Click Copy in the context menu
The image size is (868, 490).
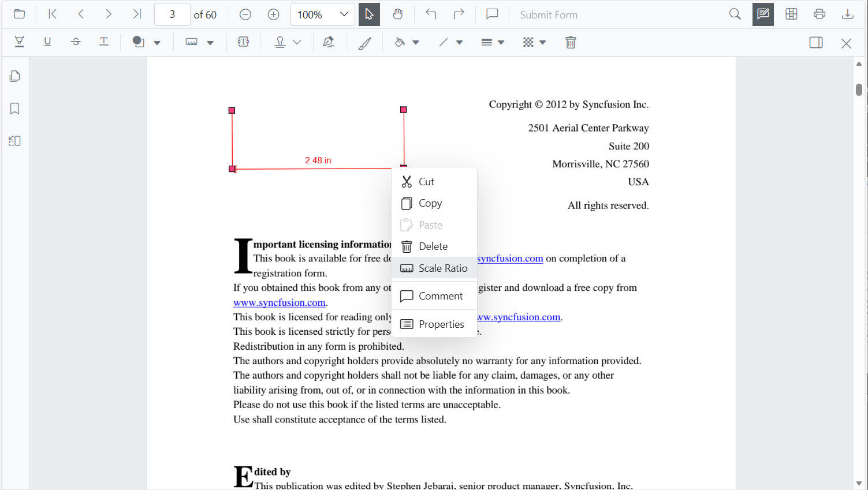(x=430, y=203)
